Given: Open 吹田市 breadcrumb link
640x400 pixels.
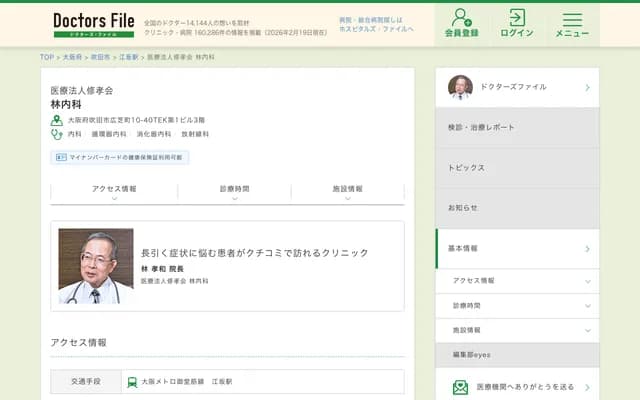Looking at the screenshot, I should 100,57.
